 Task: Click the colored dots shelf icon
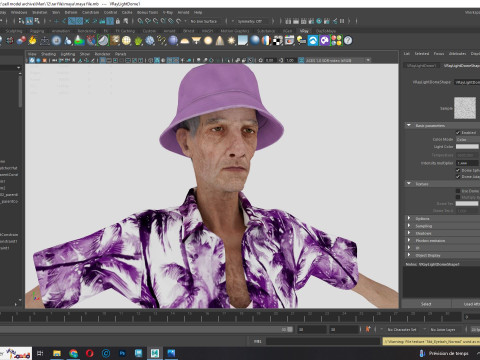(x=336, y=41)
